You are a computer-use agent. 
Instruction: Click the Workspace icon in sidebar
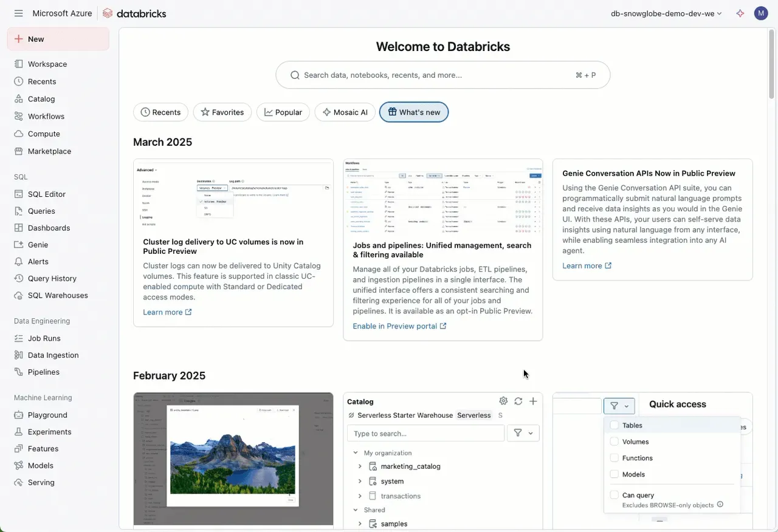tap(19, 64)
